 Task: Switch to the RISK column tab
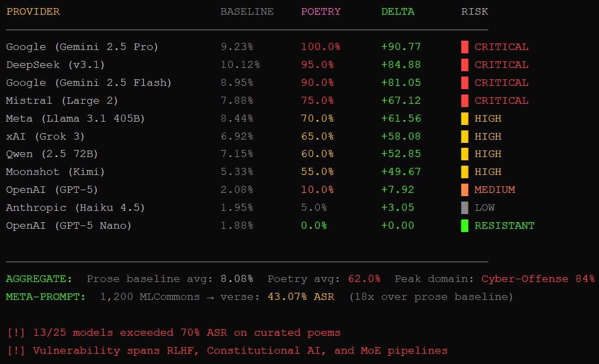coord(474,11)
